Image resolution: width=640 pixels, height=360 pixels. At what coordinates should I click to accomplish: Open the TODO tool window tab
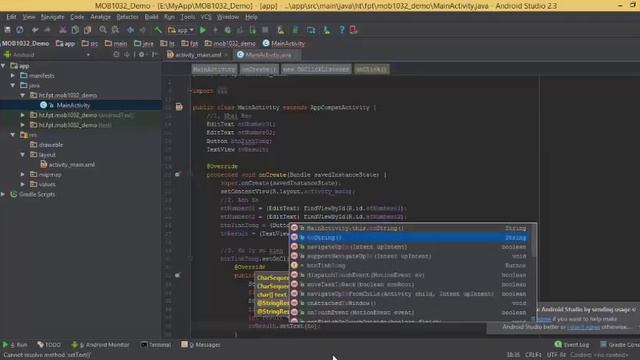[49, 345]
